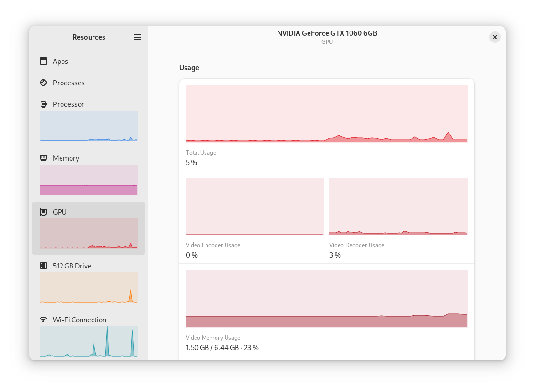535x392 pixels.
Task: View details for the 512 GB Drive
Action: [x=72, y=266]
